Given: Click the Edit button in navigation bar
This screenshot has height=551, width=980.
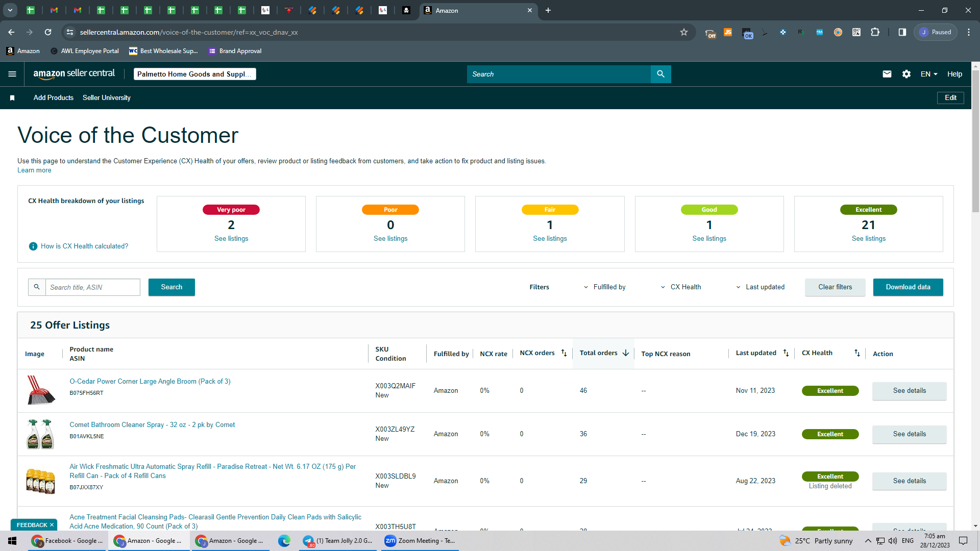Looking at the screenshot, I should coord(950,98).
